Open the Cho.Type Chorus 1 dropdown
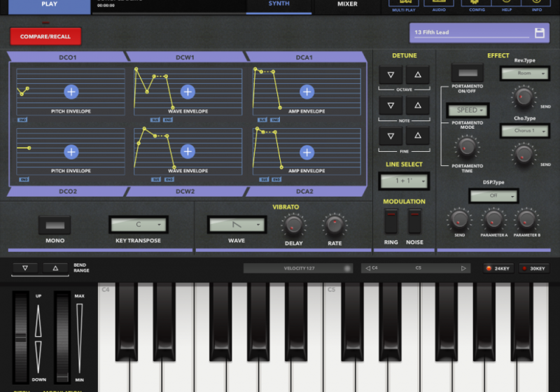Viewport: 560px width, 392px height. (x=524, y=131)
